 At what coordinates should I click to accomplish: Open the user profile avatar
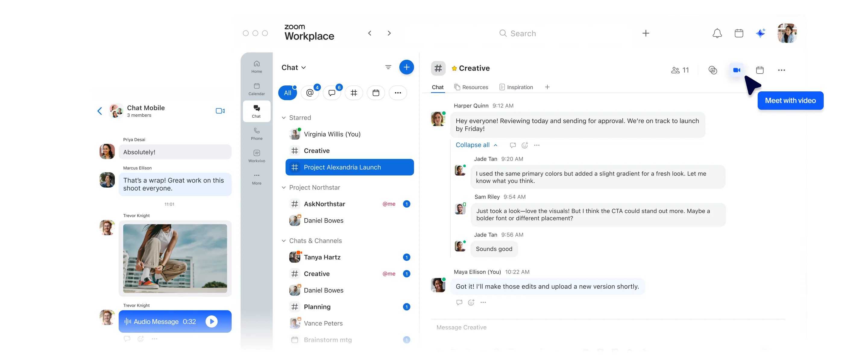(787, 33)
